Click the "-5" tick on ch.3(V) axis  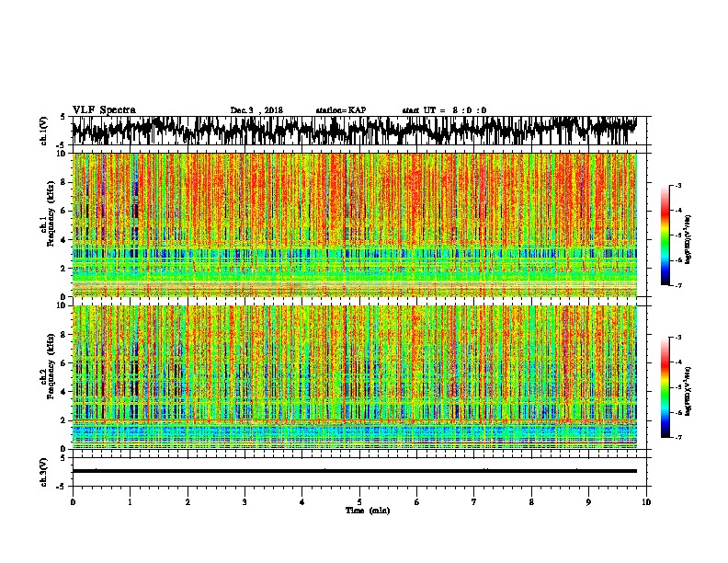click(x=61, y=487)
